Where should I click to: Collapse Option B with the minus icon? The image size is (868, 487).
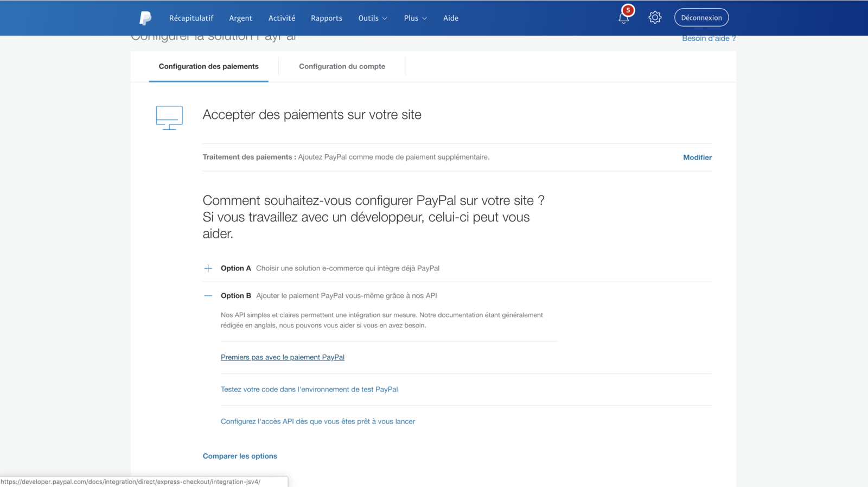(208, 296)
